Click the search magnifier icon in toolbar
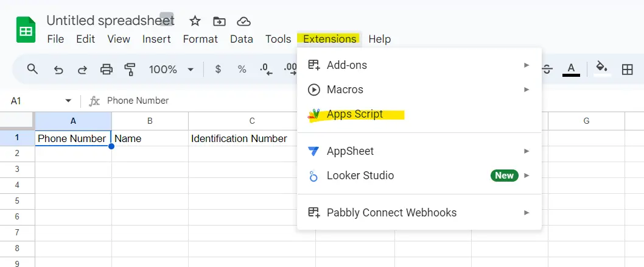Viewport: 644px width, 267px height. coord(33,69)
